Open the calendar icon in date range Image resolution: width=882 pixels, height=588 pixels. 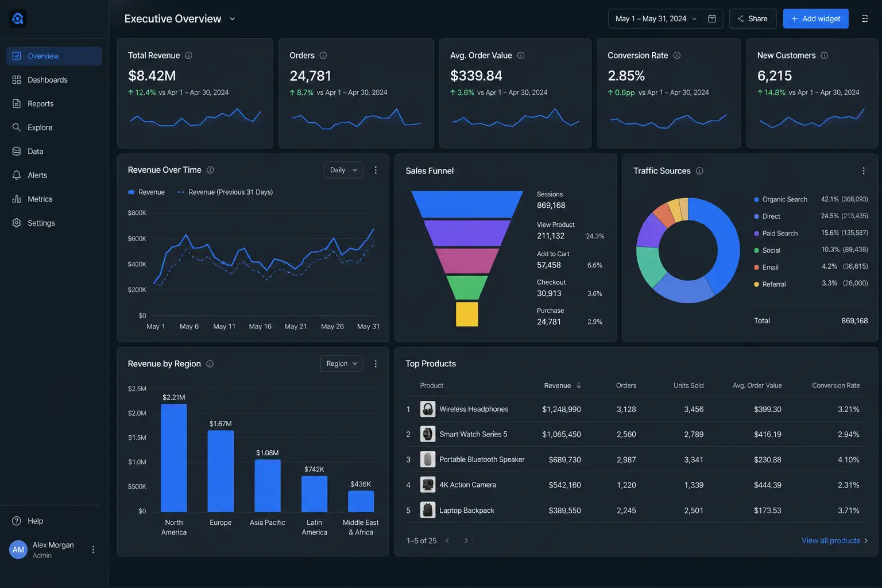coord(712,19)
